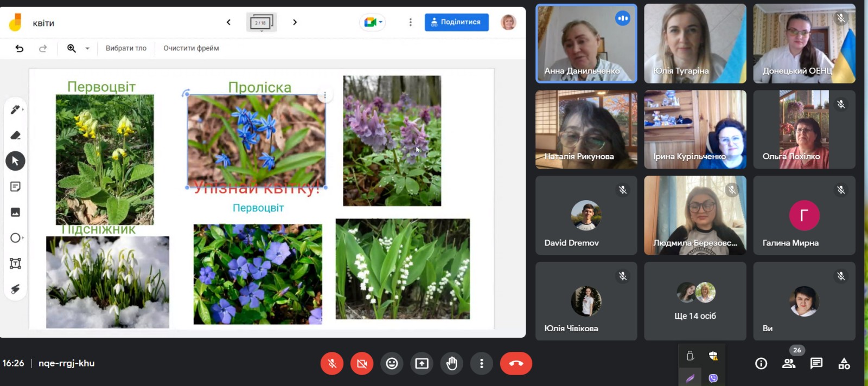This screenshot has width=868, height=386.
Task: Toggle the microphone mute button
Action: click(332, 363)
